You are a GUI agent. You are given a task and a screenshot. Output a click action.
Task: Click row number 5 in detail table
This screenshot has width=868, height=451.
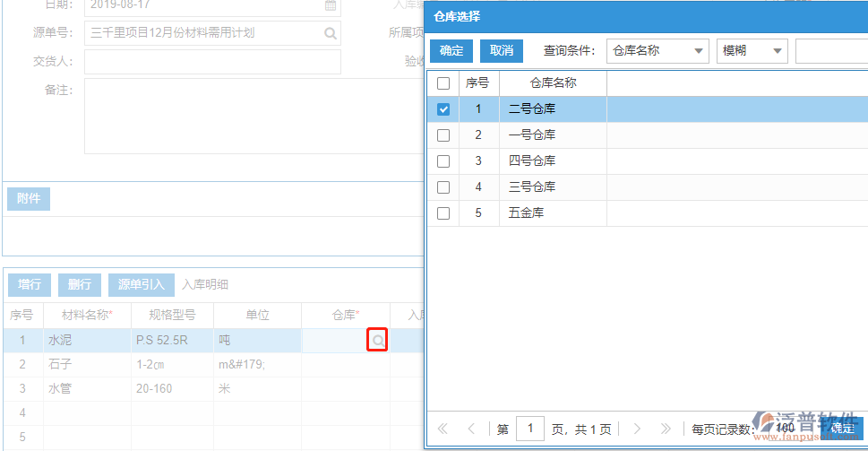[22, 438]
